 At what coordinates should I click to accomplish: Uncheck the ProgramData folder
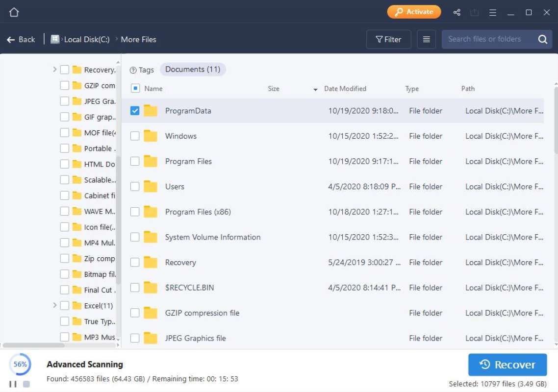point(135,111)
